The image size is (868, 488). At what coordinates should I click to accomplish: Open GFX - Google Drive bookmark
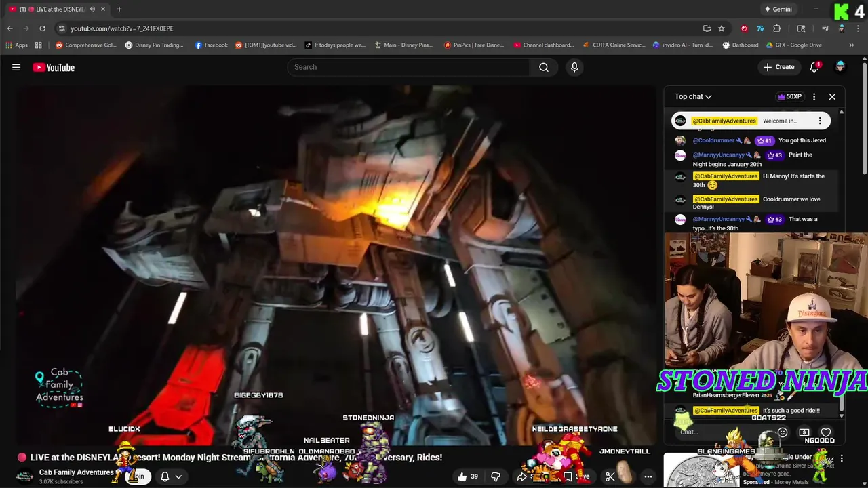[795, 45]
